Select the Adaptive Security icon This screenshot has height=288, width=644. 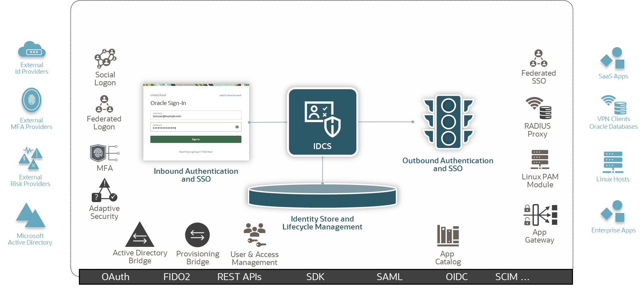(x=104, y=190)
